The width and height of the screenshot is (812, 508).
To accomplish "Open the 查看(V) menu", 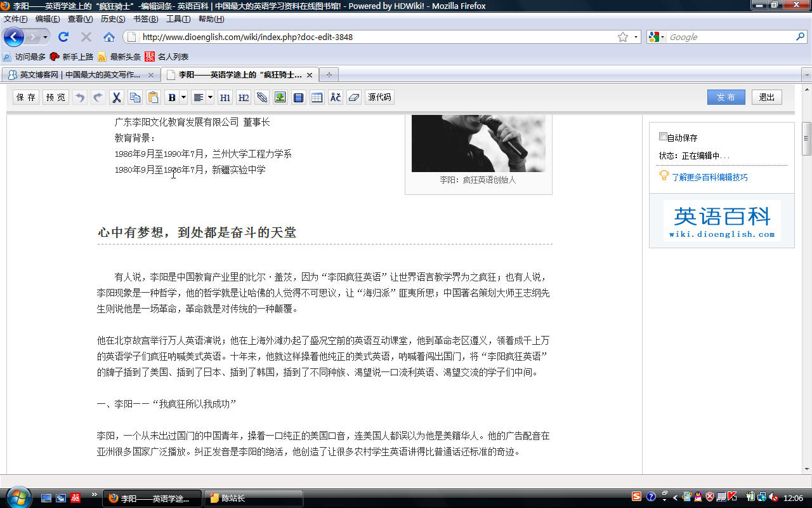I will coord(81,19).
